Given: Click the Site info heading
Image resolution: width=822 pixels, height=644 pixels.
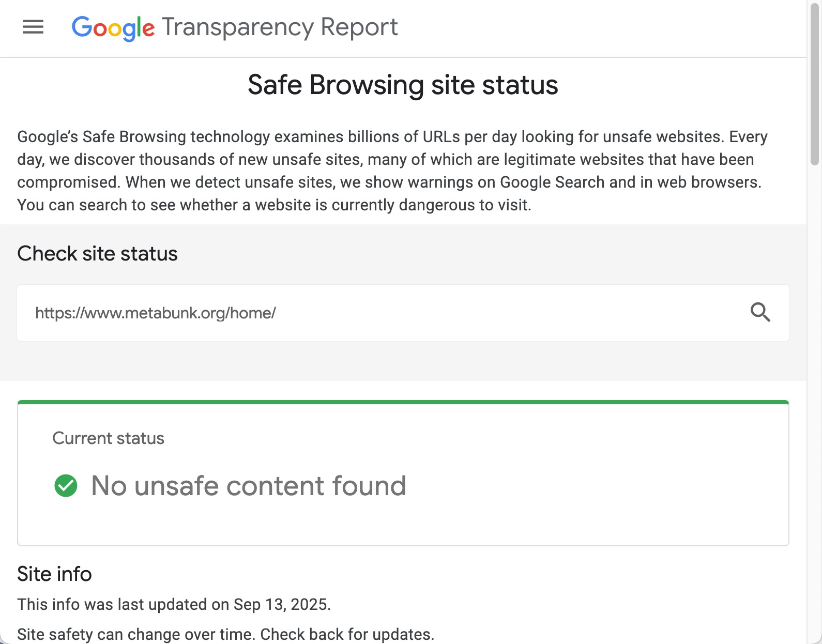Looking at the screenshot, I should (x=54, y=574).
